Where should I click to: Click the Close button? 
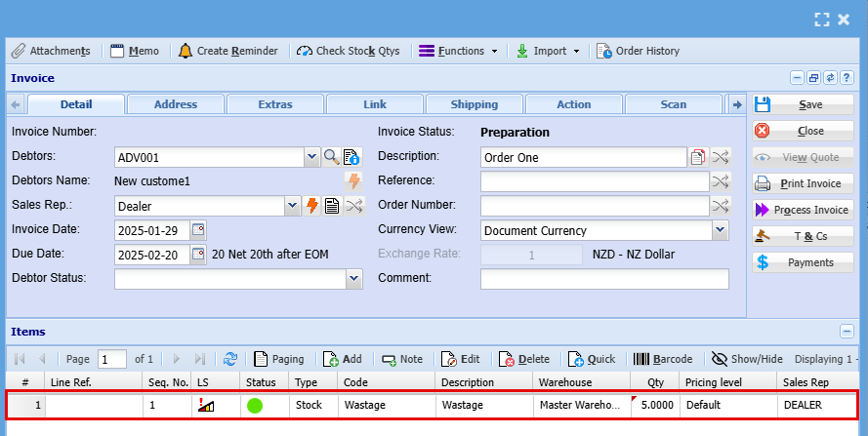click(x=803, y=131)
